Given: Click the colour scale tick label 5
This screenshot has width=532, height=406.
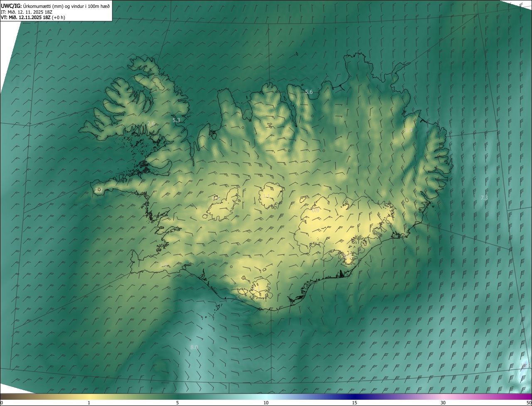Looking at the screenshot, I should click(177, 403).
